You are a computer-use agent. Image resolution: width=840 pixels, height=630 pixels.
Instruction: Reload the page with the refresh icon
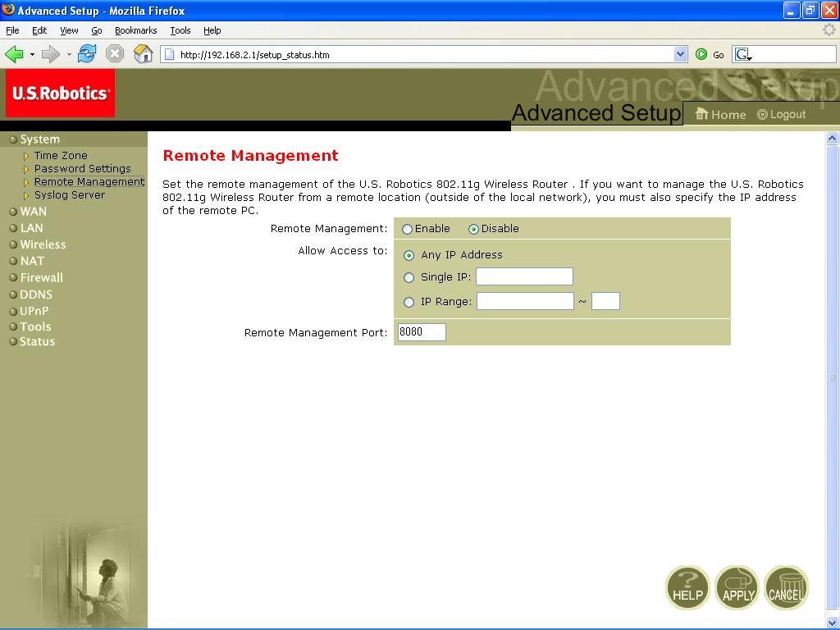[87, 54]
